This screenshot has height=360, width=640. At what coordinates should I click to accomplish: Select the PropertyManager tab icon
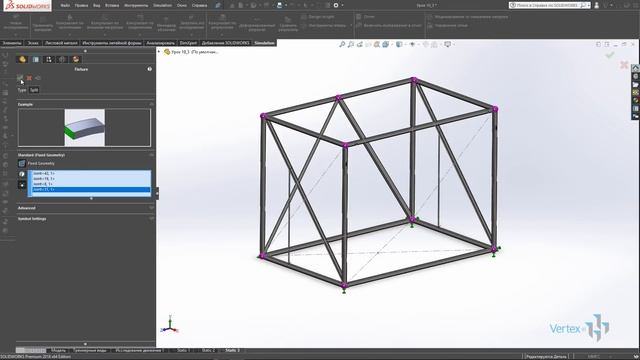click(36, 60)
